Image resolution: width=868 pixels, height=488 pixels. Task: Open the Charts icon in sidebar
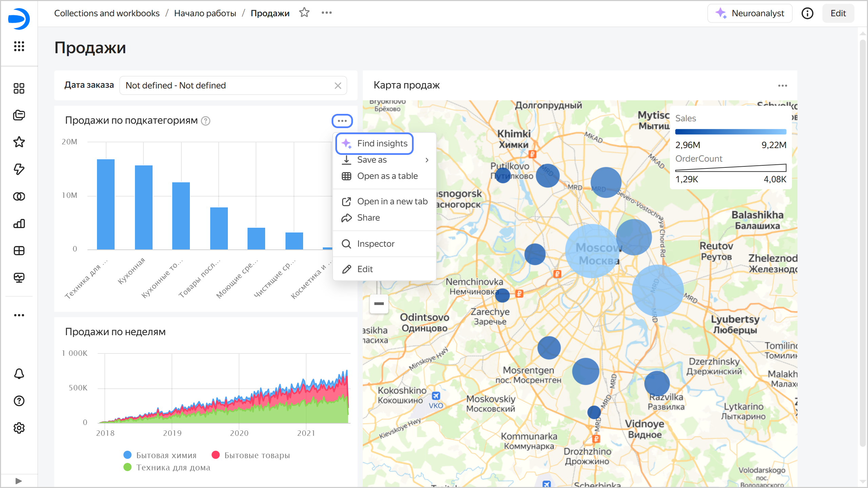click(19, 224)
